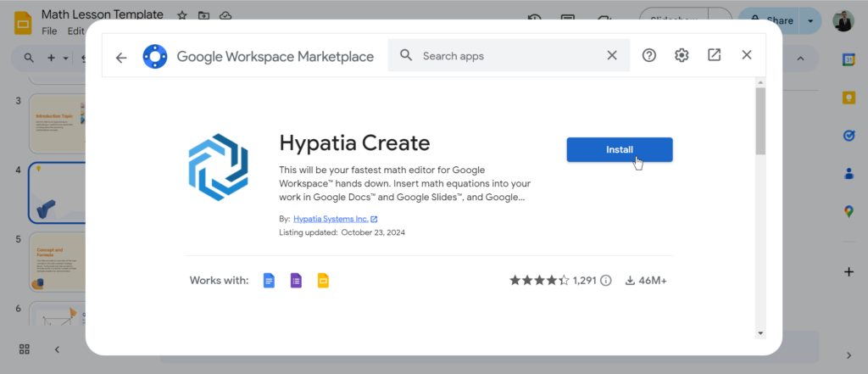Image resolution: width=868 pixels, height=374 pixels.
Task: Go back using the Marketplace back arrow
Action: point(121,57)
